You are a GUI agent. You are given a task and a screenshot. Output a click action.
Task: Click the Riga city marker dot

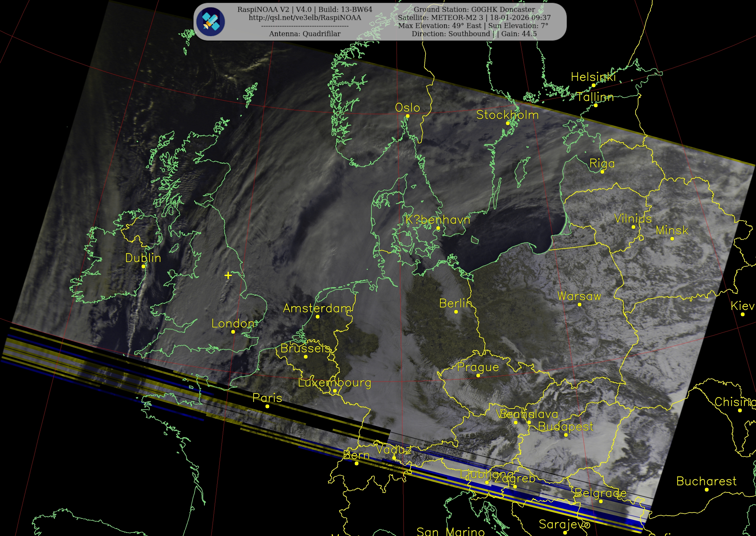tap(602, 172)
